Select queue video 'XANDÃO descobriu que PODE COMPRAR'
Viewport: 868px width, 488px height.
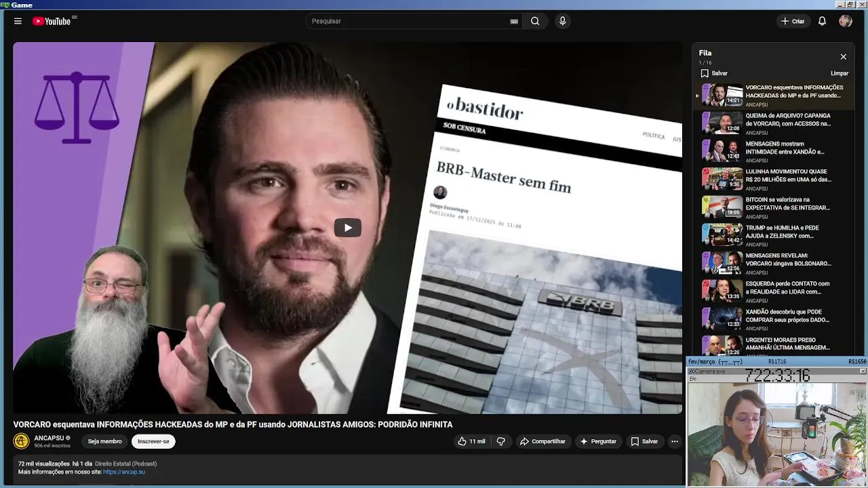tap(773, 319)
